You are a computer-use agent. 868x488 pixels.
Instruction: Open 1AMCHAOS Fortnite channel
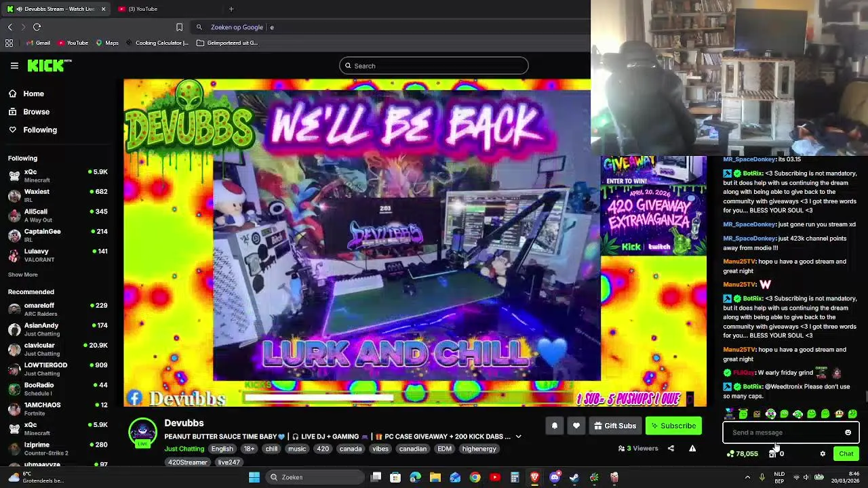pyautogui.click(x=58, y=409)
